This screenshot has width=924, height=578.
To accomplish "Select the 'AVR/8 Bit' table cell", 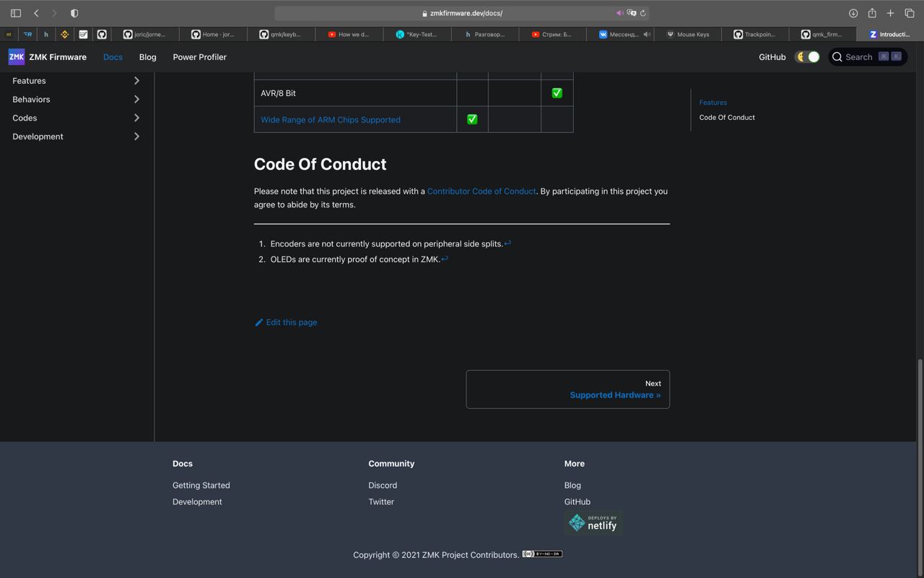I will 355,93.
